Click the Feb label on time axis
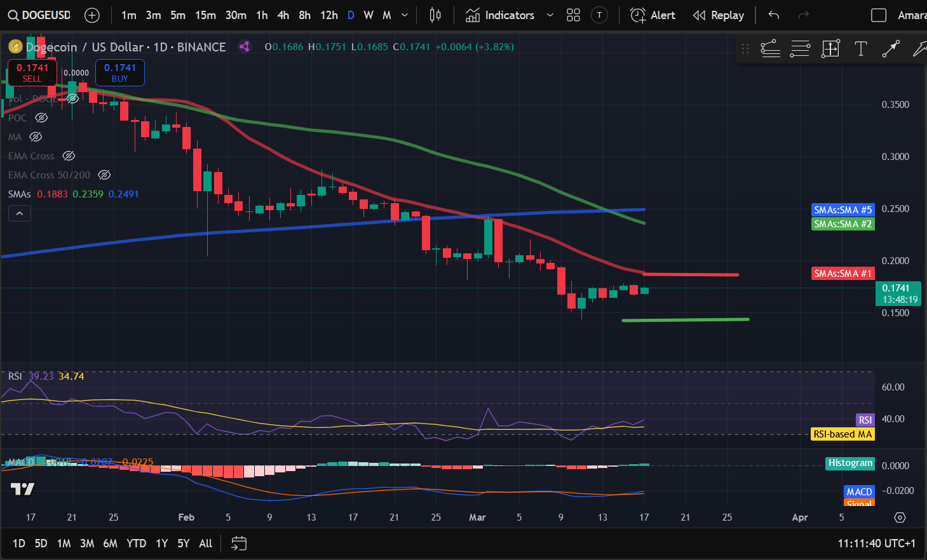 pyautogui.click(x=186, y=517)
